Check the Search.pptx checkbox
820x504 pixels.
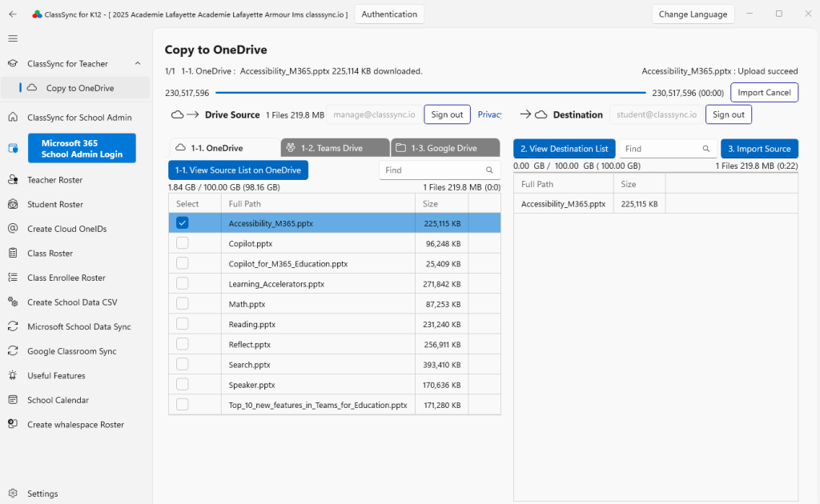click(182, 364)
